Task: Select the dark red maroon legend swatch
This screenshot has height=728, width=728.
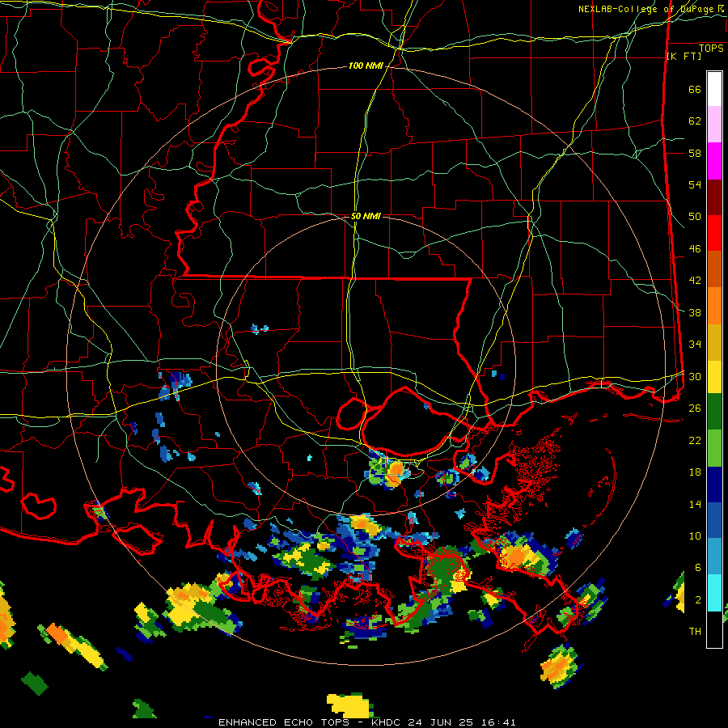Action: pyautogui.click(x=714, y=197)
